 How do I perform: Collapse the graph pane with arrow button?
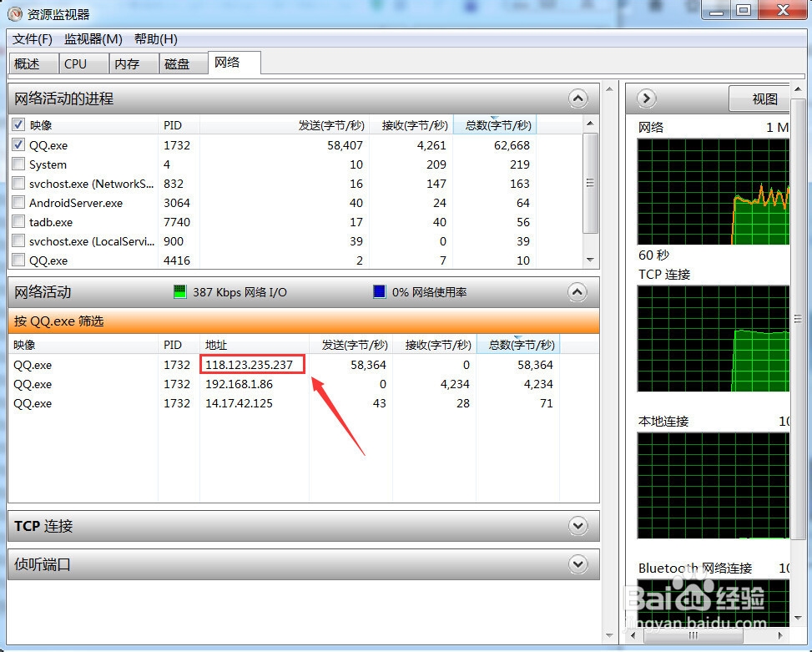point(646,99)
